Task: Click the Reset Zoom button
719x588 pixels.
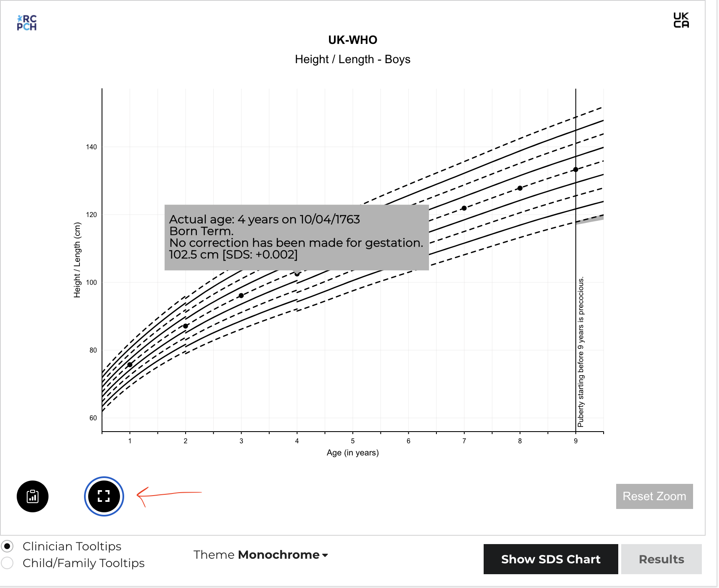Action: (654, 496)
